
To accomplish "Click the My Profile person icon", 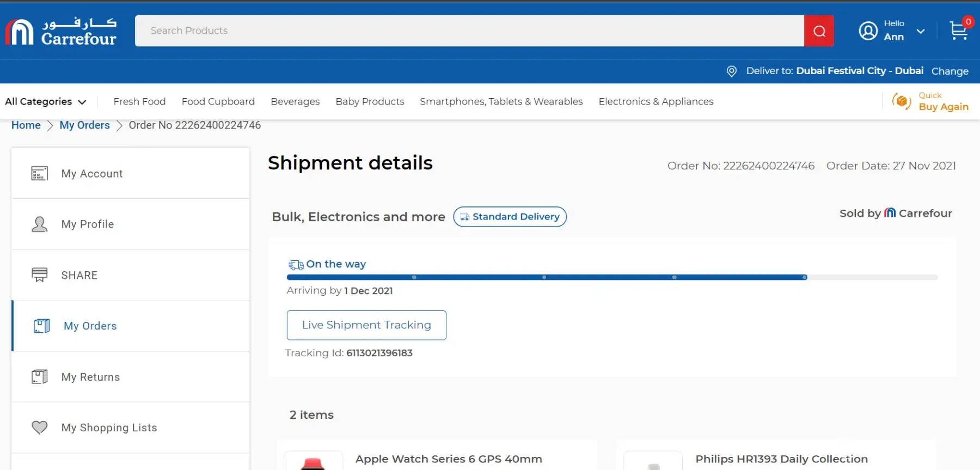I will 40,224.
